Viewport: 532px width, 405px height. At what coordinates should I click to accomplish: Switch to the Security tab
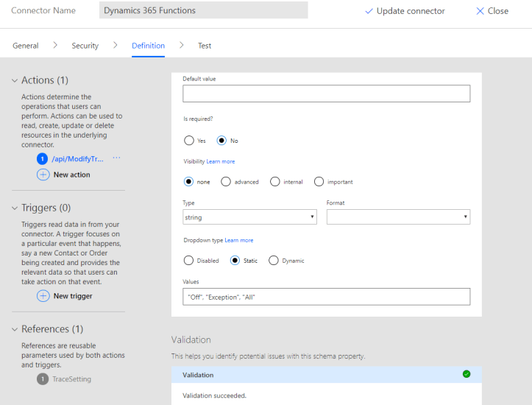pos(85,46)
